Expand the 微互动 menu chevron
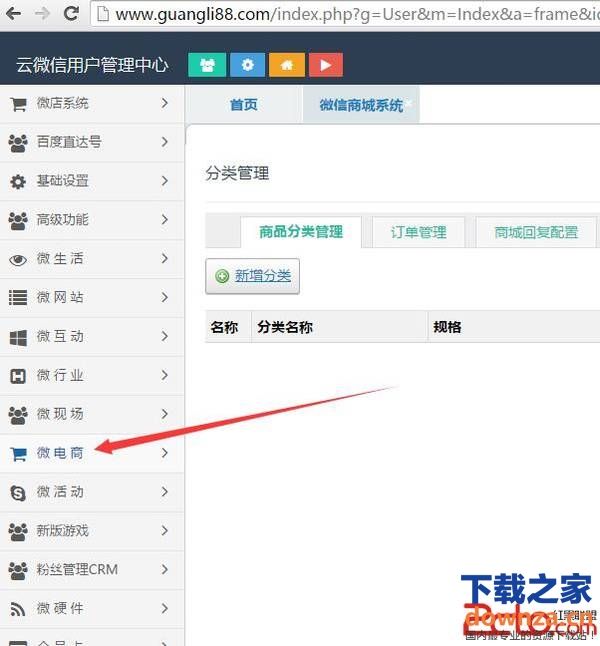This screenshot has height=646, width=600. [165, 336]
